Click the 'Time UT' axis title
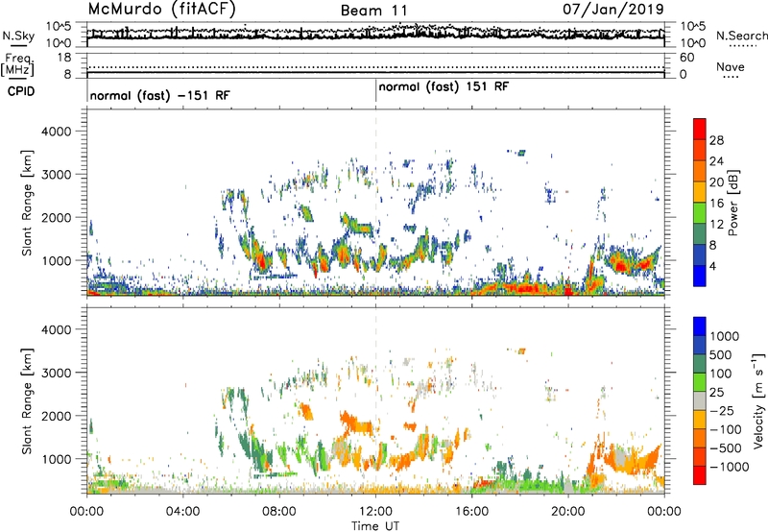This screenshot has width=768, height=532. pyautogui.click(x=375, y=526)
